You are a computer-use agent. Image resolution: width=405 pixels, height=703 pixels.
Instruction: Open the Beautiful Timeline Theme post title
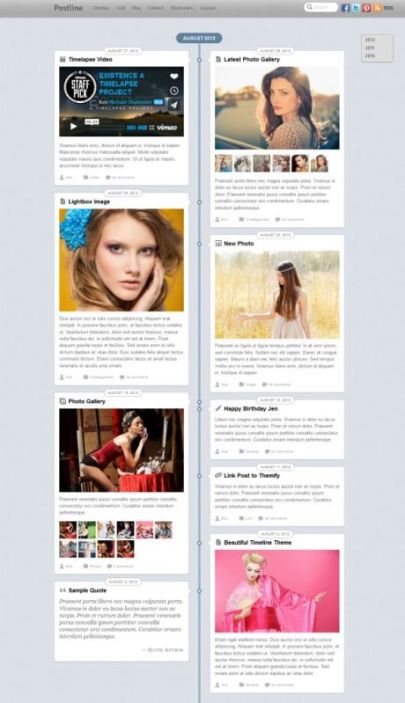point(257,542)
